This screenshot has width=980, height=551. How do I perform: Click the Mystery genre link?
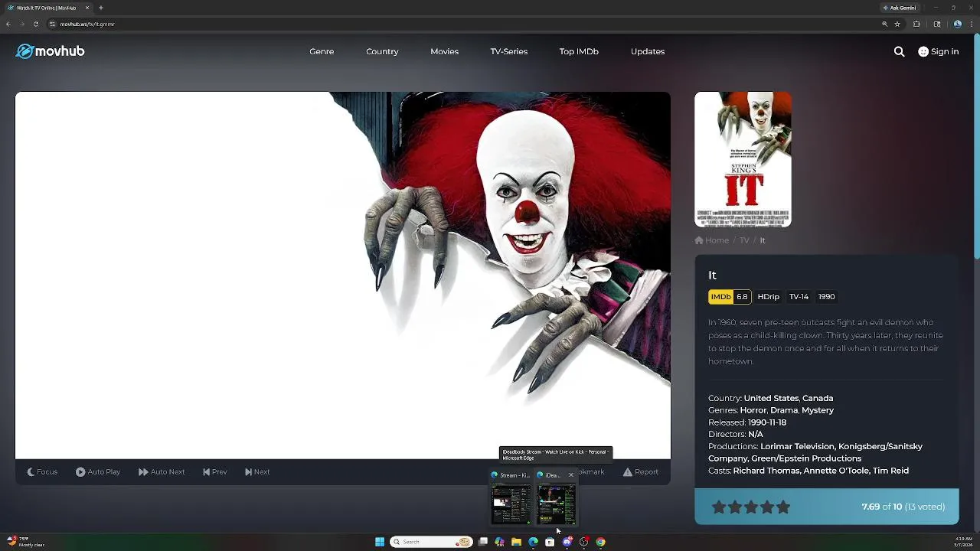point(818,410)
